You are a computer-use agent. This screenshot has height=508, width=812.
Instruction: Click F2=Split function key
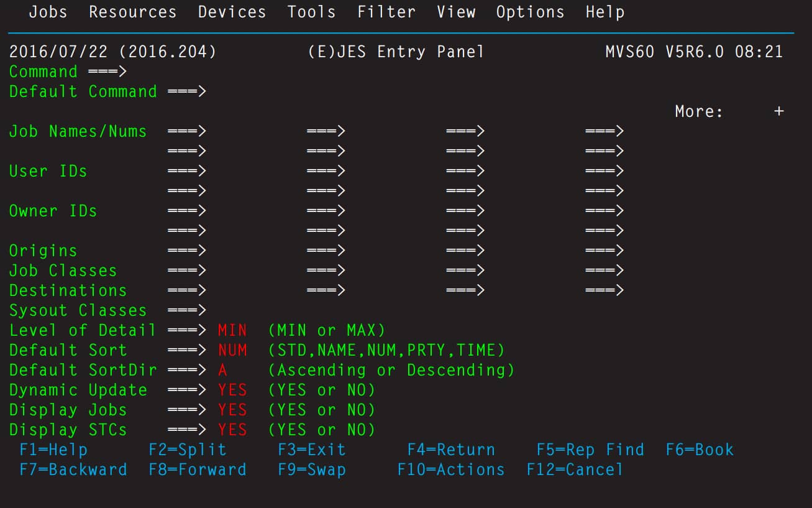pyautogui.click(x=188, y=450)
